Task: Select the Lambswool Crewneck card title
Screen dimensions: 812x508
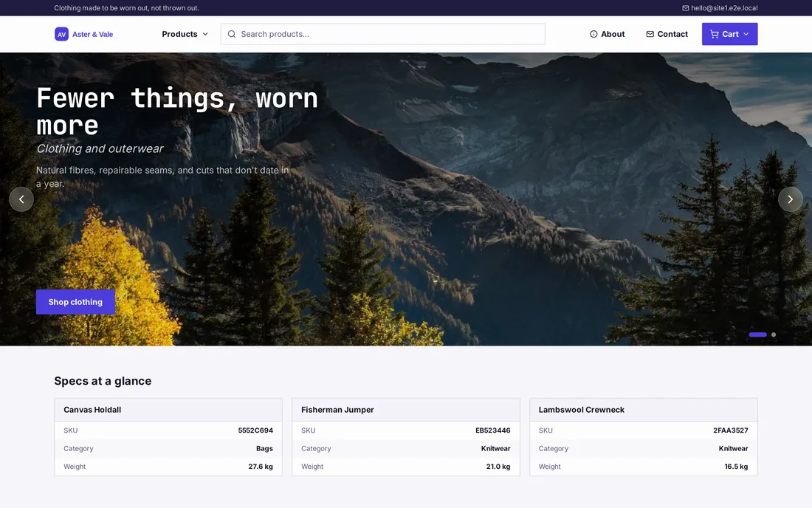Action: point(581,410)
